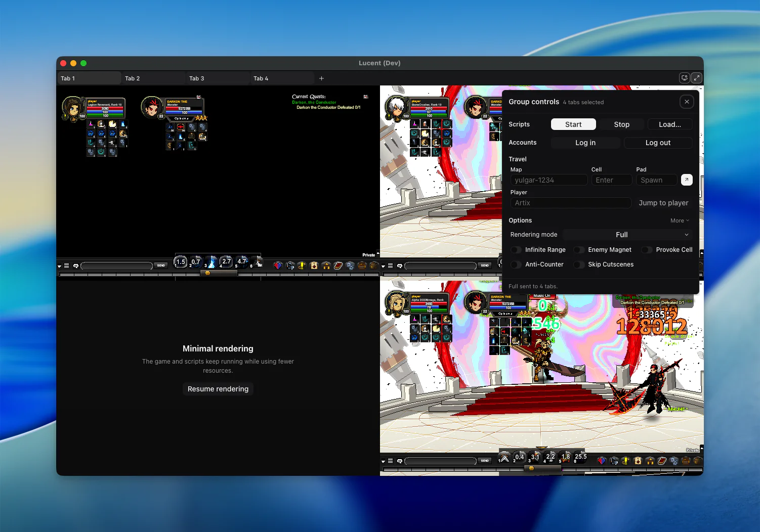Screen dimensions: 760x532
Task: Use skill 1 in top-left game pane
Action: [181, 261]
